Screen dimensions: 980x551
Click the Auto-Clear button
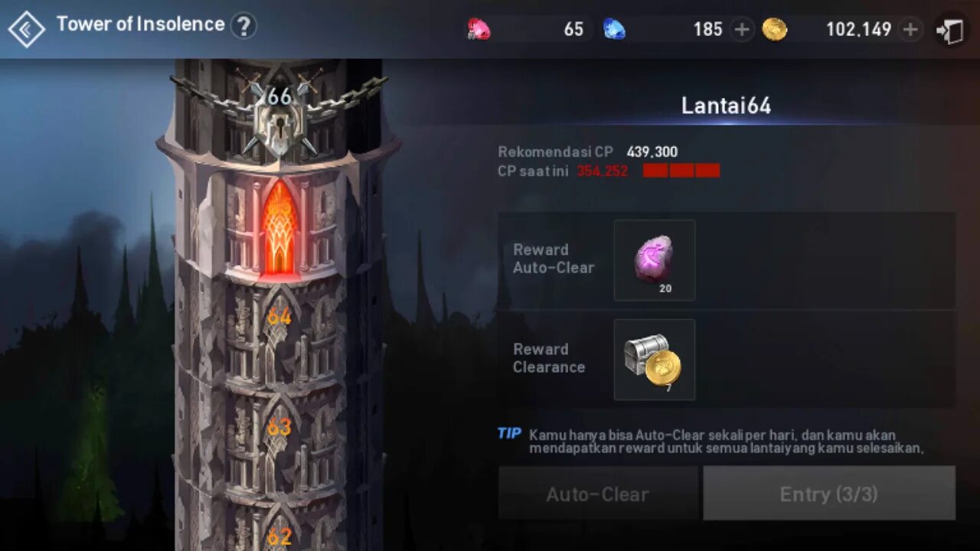(x=598, y=494)
